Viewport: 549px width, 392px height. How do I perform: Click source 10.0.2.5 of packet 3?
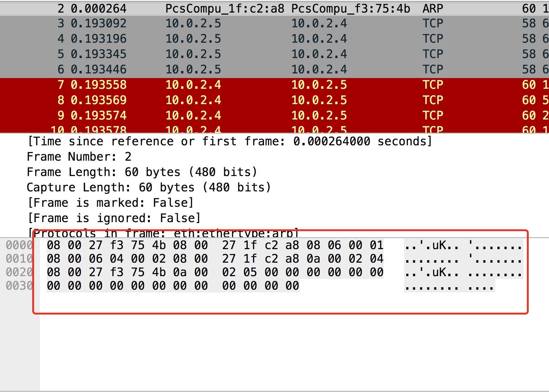193,24
